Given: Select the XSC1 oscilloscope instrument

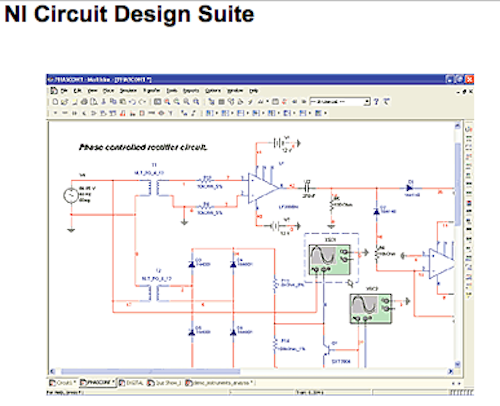Looking at the screenshot, I should tap(330, 260).
